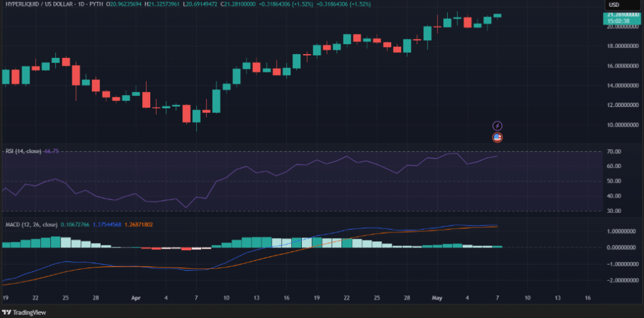Click the MACD -2.00 axis label
This screenshot has height=318, width=644.
622,280
